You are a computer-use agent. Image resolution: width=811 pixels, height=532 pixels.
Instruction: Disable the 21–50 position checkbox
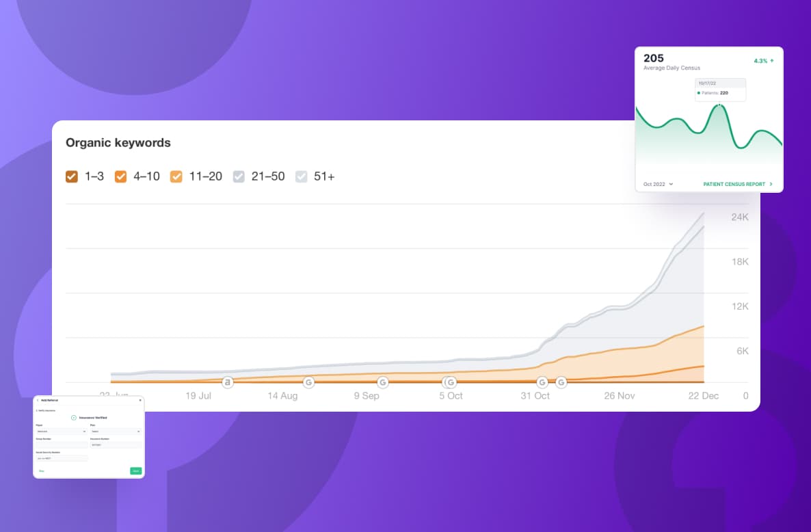tap(239, 176)
